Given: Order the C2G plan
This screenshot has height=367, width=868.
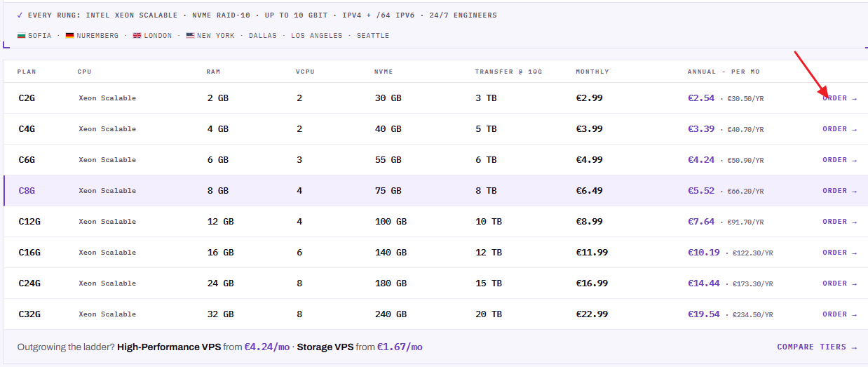Looking at the screenshot, I should 839,98.
